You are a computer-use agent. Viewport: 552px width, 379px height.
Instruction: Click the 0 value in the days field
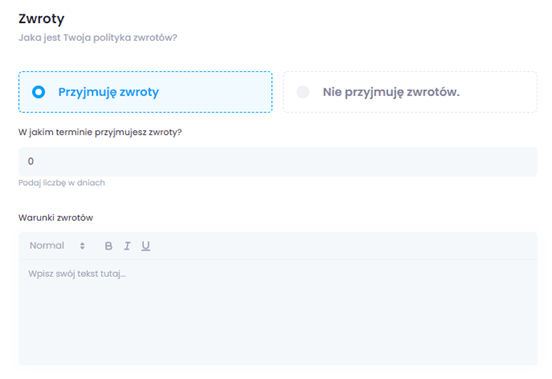click(31, 162)
